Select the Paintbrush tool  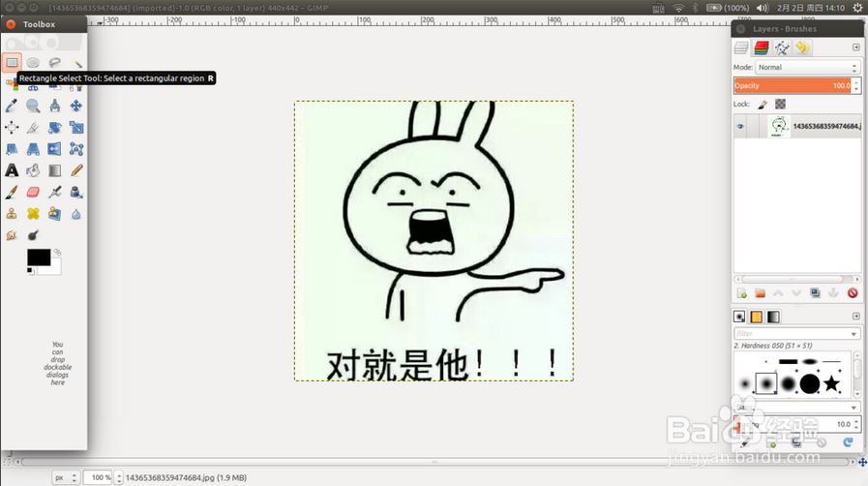(x=12, y=192)
